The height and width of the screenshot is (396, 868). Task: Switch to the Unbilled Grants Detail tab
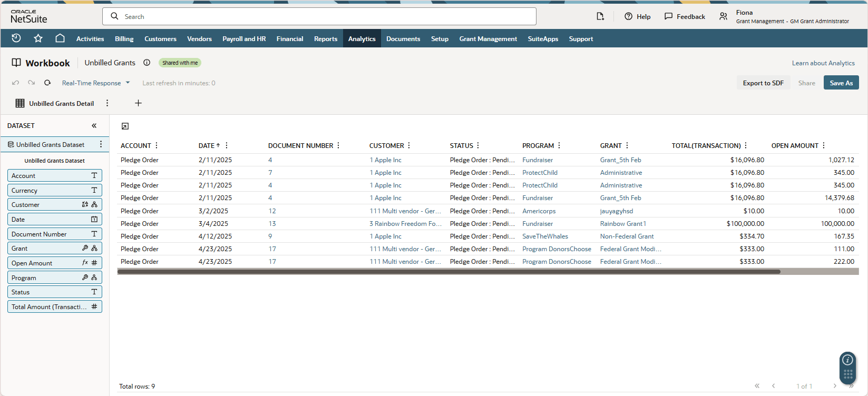click(61, 103)
